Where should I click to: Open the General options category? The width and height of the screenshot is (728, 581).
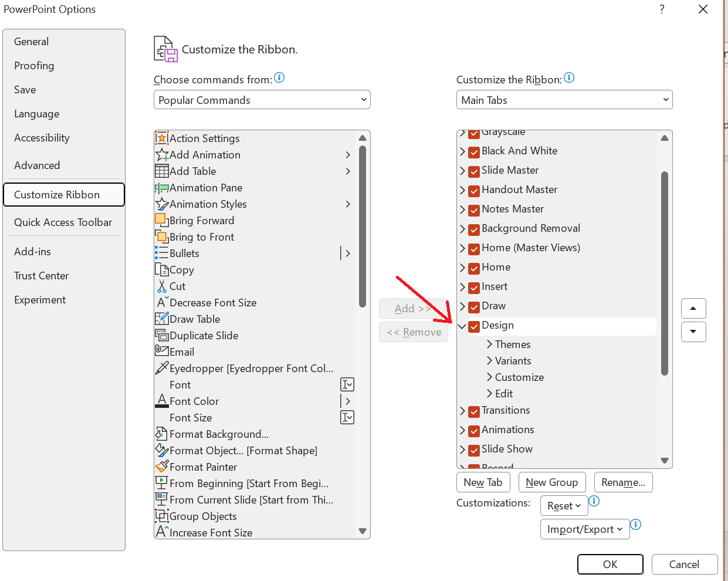(64, 42)
